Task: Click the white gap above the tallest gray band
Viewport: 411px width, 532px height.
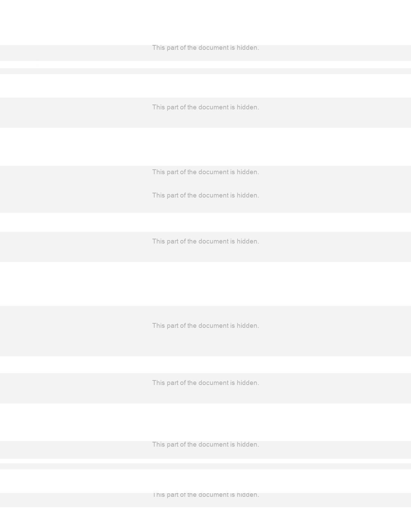Action: pos(205,284)
